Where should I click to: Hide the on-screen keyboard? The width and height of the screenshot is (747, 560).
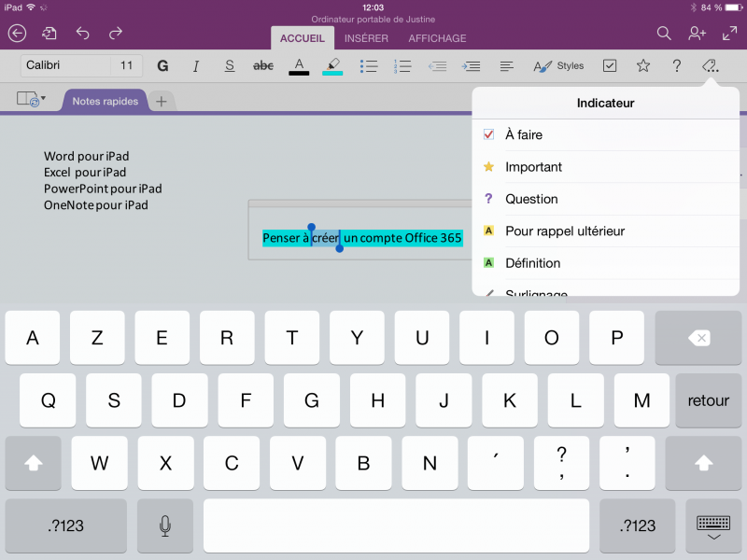point(713,525)
